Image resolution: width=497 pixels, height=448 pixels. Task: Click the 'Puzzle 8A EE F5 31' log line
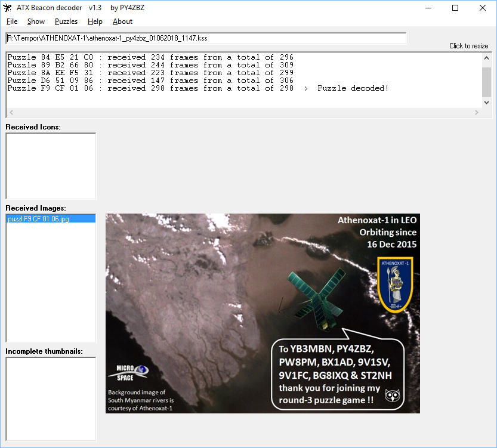click(x=150, y=73)
